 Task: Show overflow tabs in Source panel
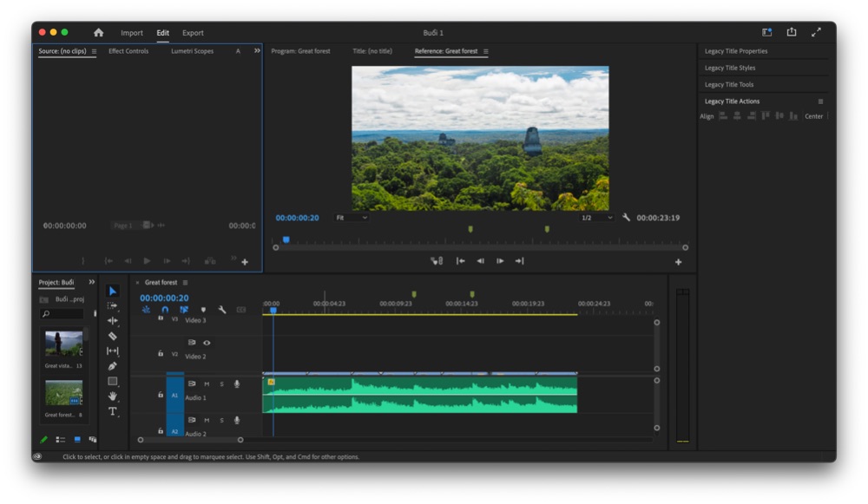(x=257, y=51)
